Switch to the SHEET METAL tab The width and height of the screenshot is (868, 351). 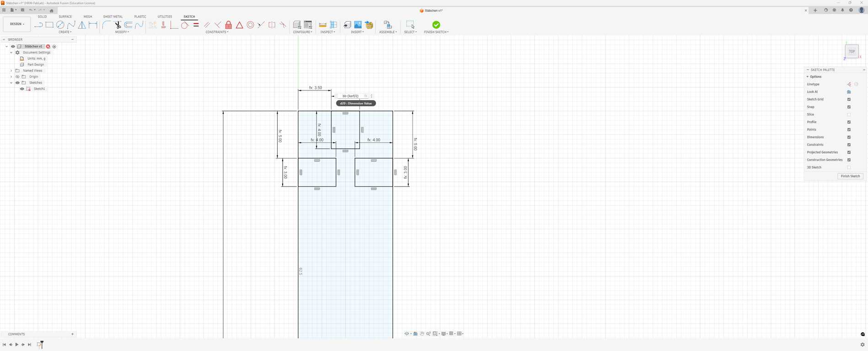[113, 16]
